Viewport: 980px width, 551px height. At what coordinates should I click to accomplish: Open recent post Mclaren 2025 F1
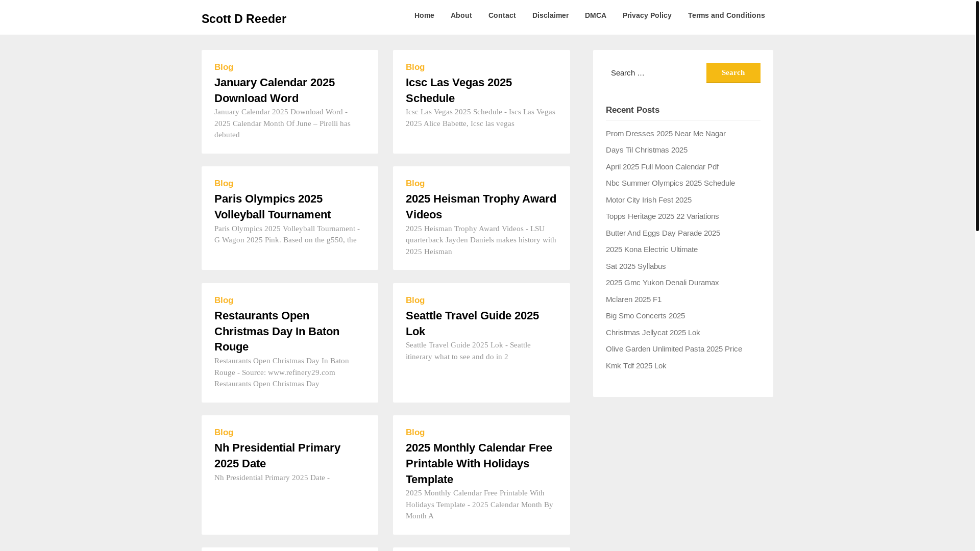[633, 299]
